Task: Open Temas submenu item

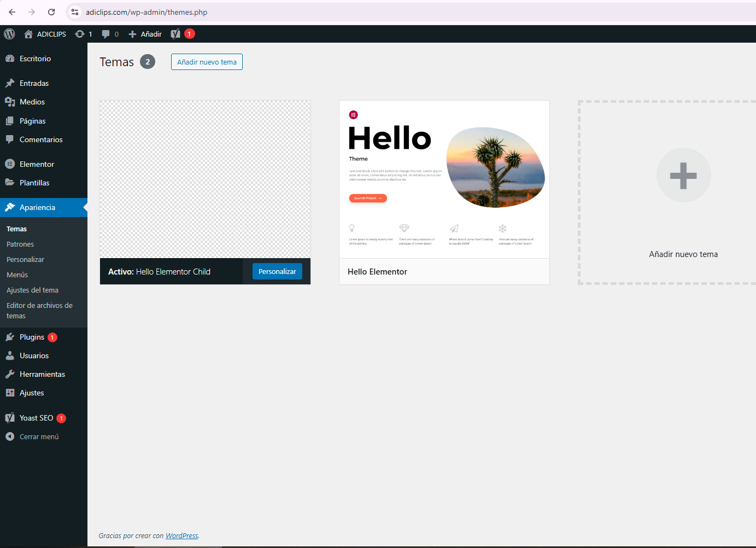Action: 16,229
